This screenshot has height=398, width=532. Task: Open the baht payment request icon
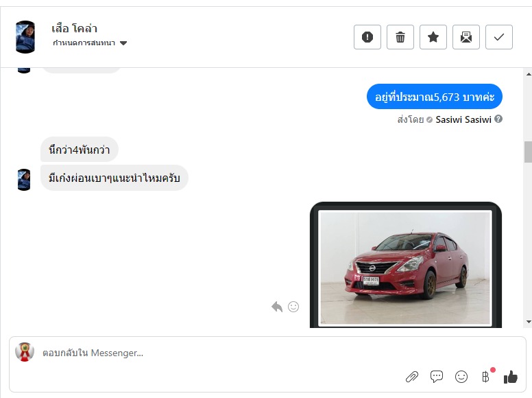tap(486, 377)
